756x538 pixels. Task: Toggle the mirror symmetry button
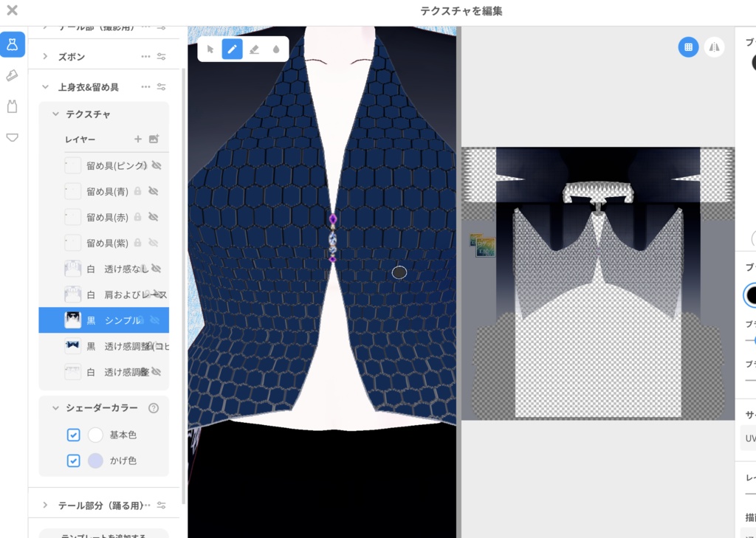coord(714,47)
